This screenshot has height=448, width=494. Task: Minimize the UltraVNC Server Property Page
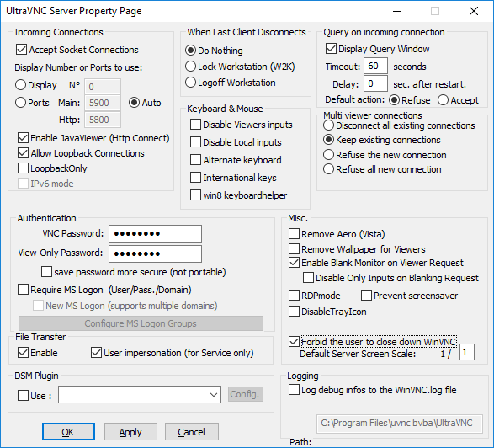pyautogui.click(x=397, y=11)
